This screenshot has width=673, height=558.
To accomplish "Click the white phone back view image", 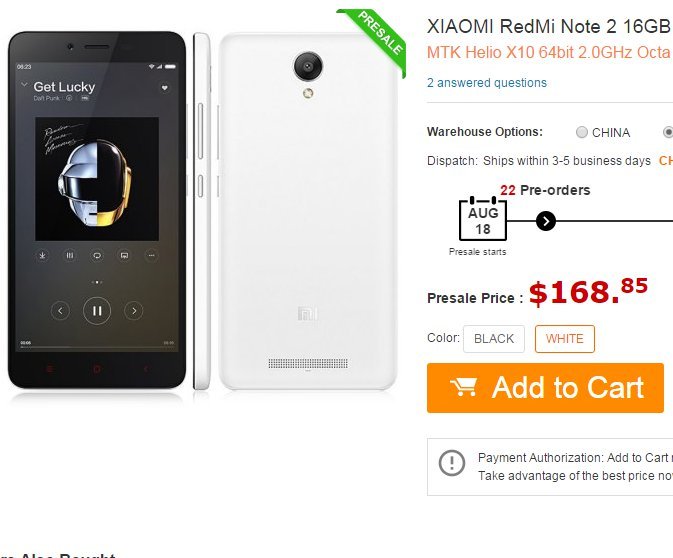I will [x=308, y=210].
